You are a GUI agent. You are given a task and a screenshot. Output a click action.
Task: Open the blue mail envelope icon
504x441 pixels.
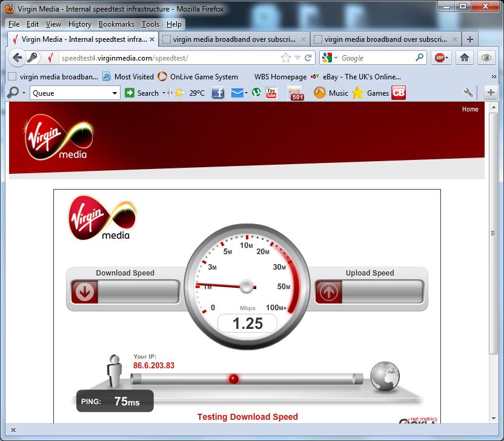(x=237, y=93)
